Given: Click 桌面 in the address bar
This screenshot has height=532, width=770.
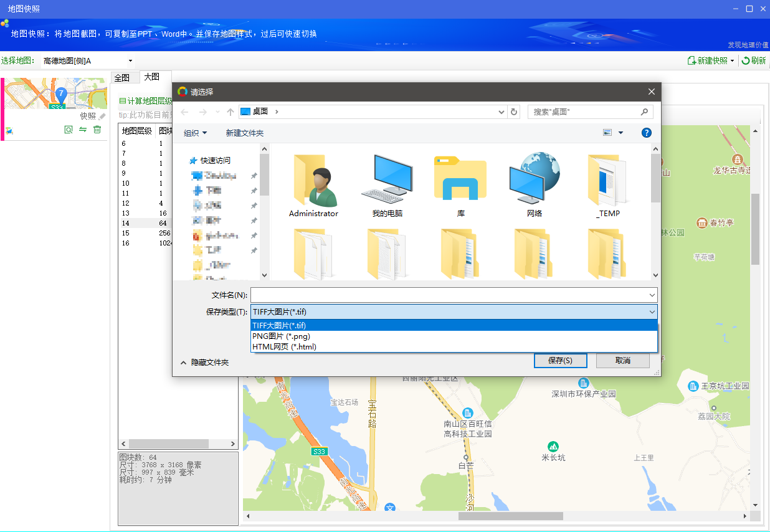Looking at the screenshot, I should pos(260,112).
